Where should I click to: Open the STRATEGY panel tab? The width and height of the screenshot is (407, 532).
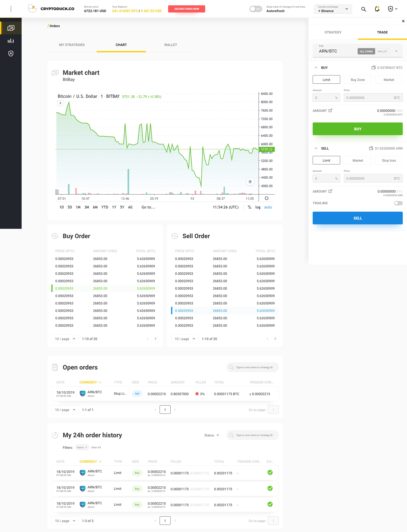[333, 32]
